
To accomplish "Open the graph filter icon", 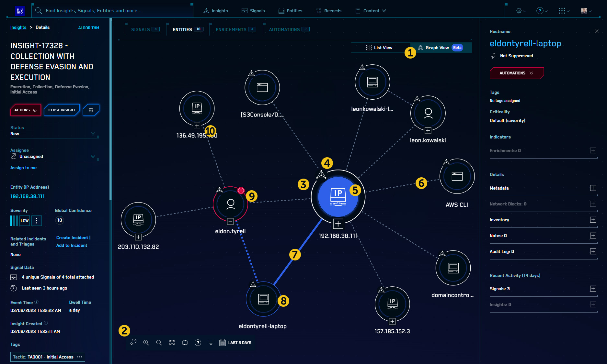I will pos(211,342).
